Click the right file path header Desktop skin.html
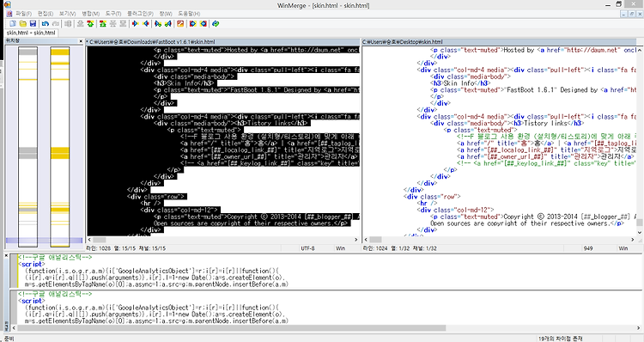Screen dimensions: 644x342 [x=499, y=42]
